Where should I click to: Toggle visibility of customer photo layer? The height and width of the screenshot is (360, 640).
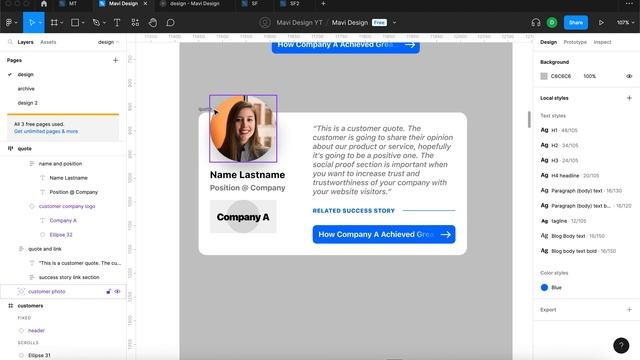click(x=117, y=291)
